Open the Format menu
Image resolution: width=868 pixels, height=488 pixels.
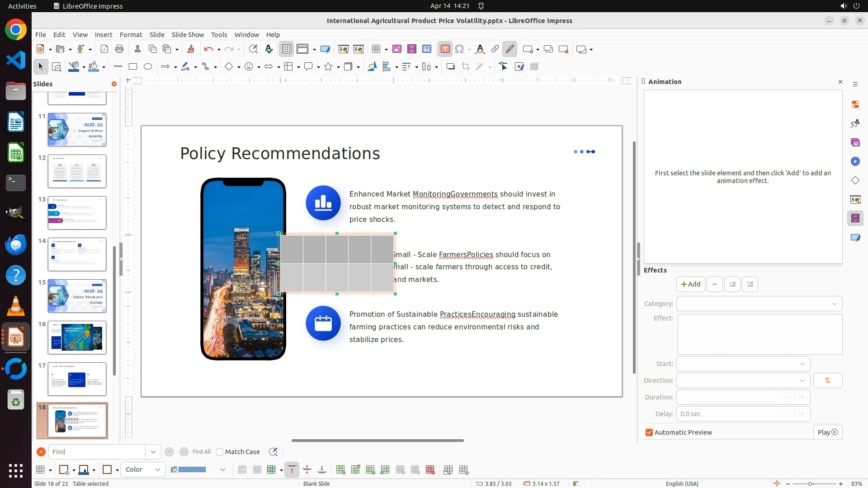click(131, 35)
